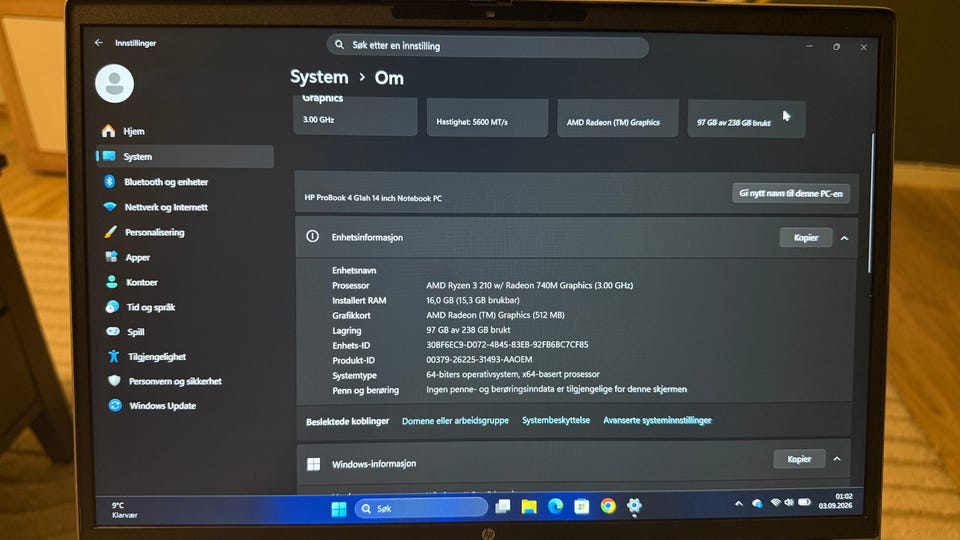Select the AMD Ryzen 3 210 processor text
This screenshot has height=540, width=960.
pyautogui.click(x=530, y=285)
